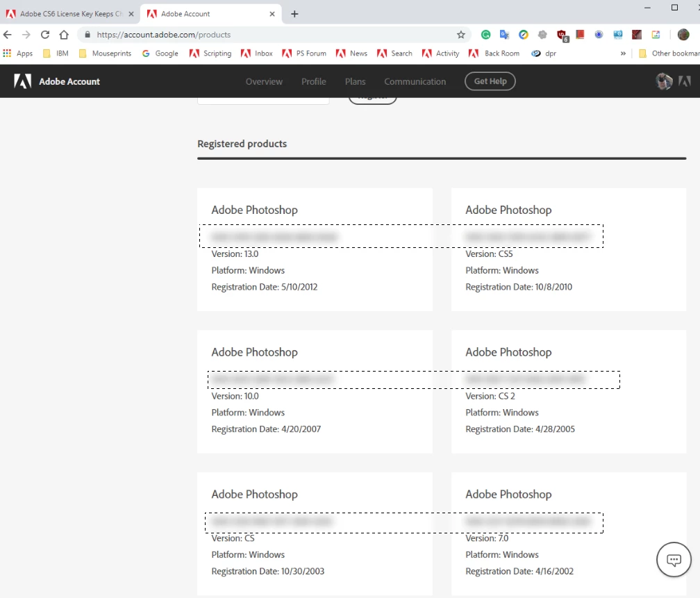The height and width of the screenshot is (598, 700).
Task: Click 'Version: 10.0' text
Action: tap(235, 396)
